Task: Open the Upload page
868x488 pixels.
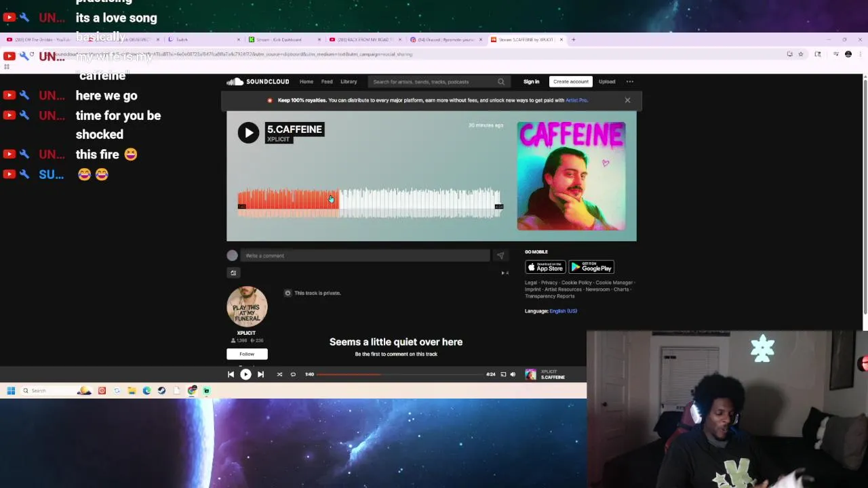Action: [607, 81]
